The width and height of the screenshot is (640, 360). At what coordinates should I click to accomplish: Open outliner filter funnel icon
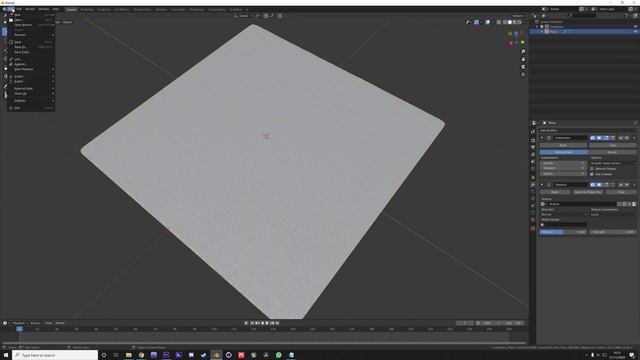[627, 16]
